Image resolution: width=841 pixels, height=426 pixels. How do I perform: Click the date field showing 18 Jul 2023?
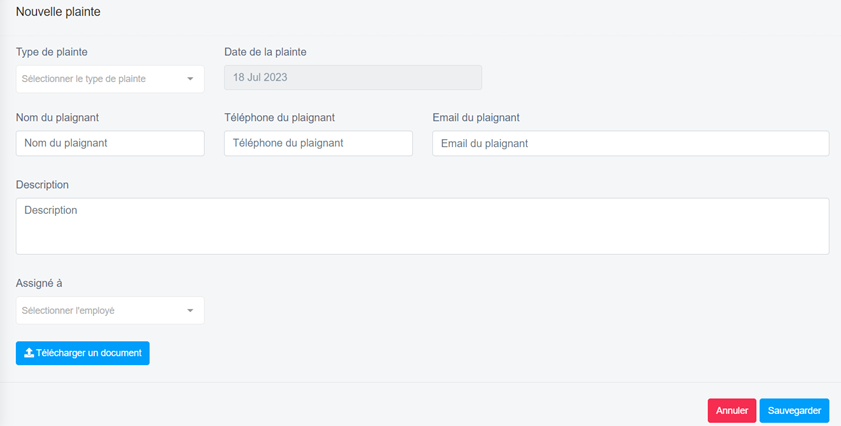(353, 78)
